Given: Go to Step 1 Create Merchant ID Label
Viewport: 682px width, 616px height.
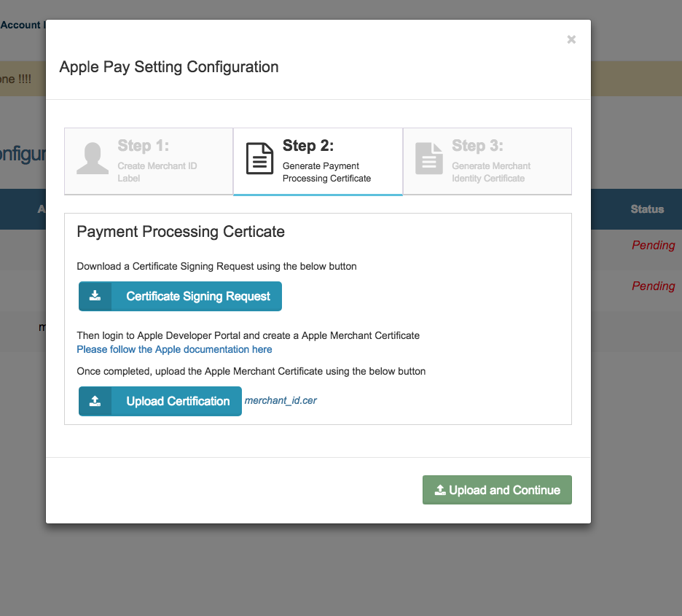Looking at the screenshot, I should pyautogui.click(x=149, y=161).
